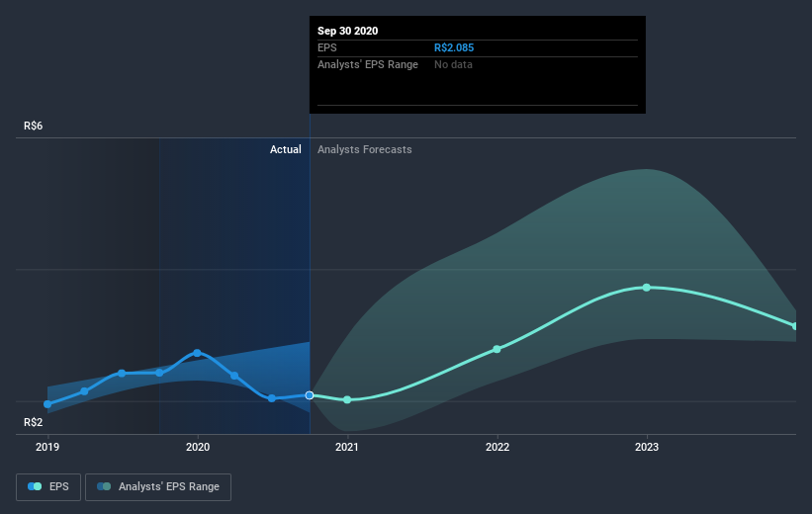812x514 pixels.
Task: Click the mid-2020 EPS low point
Action: (x=272, y=398)
